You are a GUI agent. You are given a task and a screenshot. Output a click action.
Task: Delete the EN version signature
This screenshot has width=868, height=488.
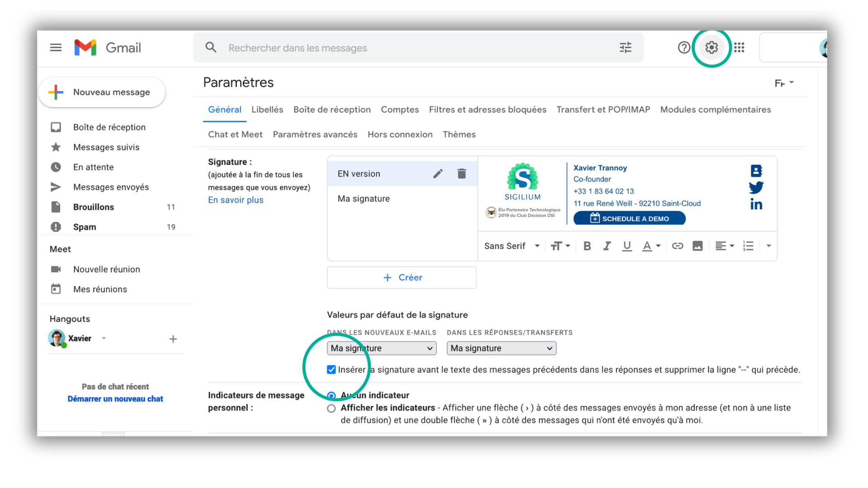[x=461, y=174]
